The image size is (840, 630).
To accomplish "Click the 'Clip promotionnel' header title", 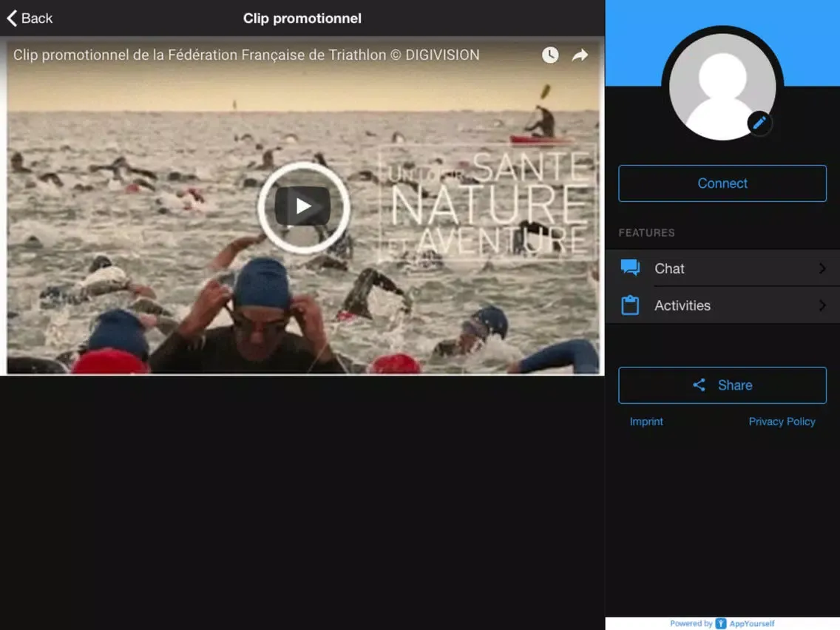I will tap(302, 18).
